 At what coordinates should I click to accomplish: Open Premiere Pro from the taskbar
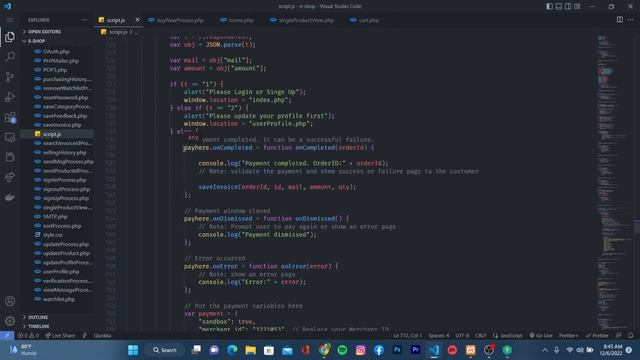pos(415,350)
